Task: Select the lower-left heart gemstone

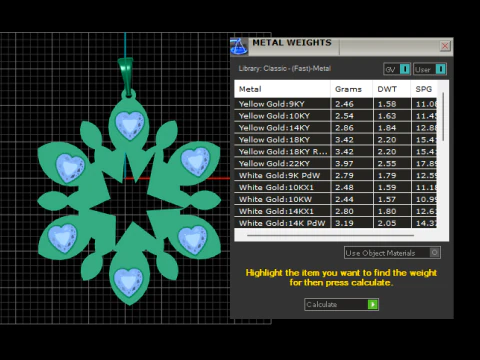Action: coord(63,238)
